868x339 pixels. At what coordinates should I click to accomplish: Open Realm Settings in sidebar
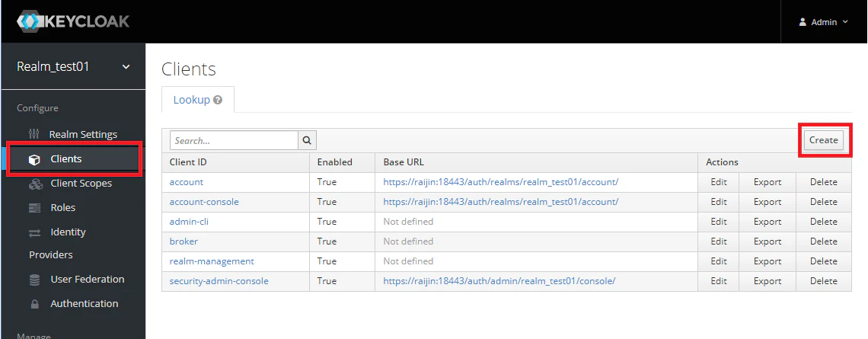(x=83, y=135)
